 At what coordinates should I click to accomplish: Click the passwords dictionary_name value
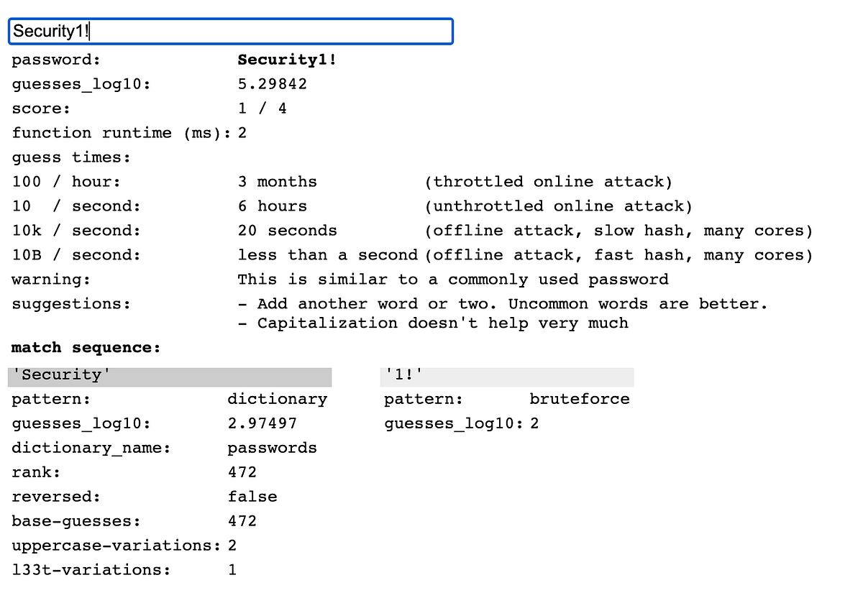point(273,448)
